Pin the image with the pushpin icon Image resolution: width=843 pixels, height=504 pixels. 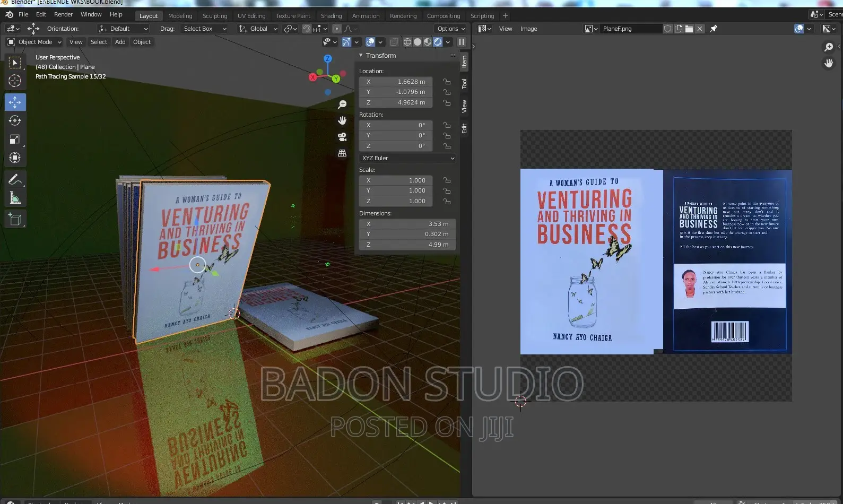(714, 29)
